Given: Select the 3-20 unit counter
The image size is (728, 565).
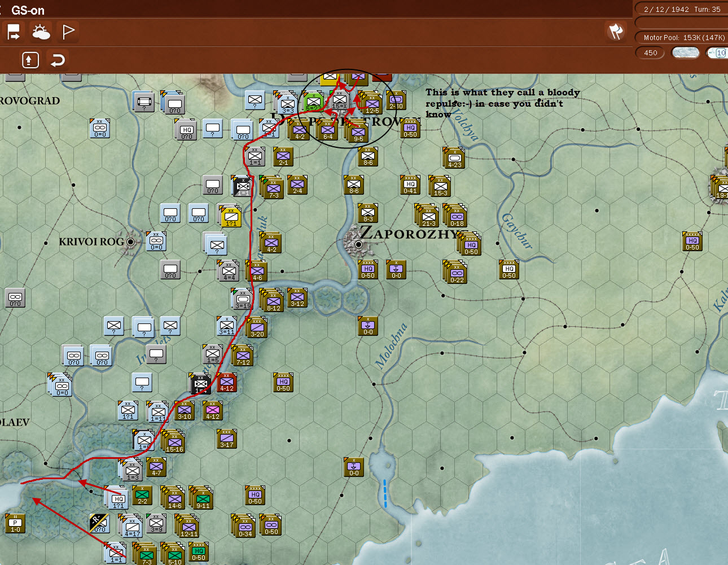Looking at the screenshot, I should point(257,327).
